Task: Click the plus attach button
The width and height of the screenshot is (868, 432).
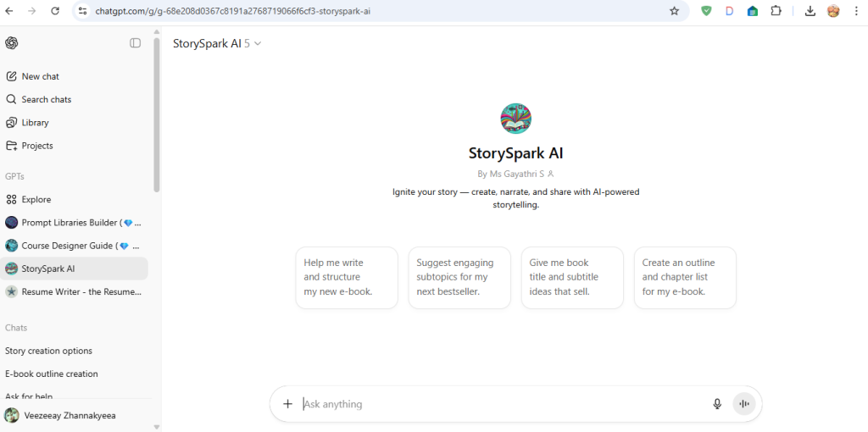Action: (x=287, y=404)
